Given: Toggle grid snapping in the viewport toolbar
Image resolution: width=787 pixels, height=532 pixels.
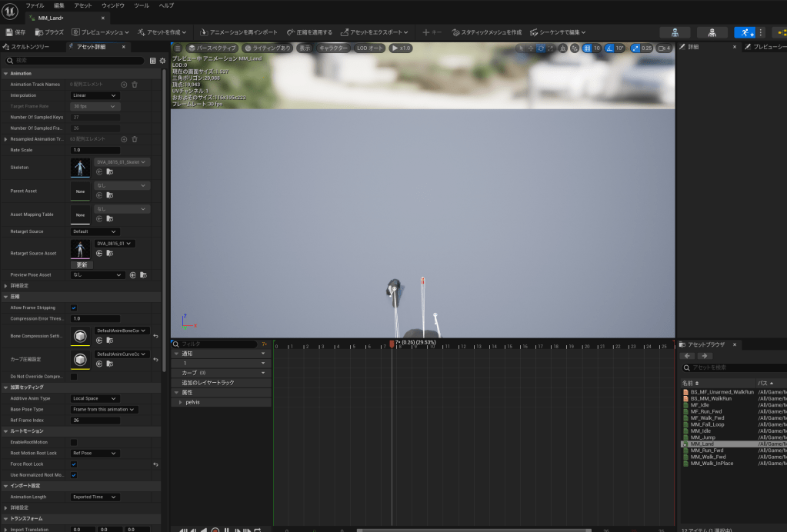Looking at the screenshot, I should click(x=588, y=48).
